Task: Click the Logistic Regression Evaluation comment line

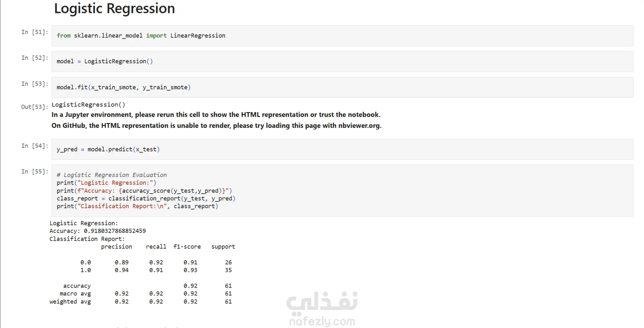Action: (112, 175)
